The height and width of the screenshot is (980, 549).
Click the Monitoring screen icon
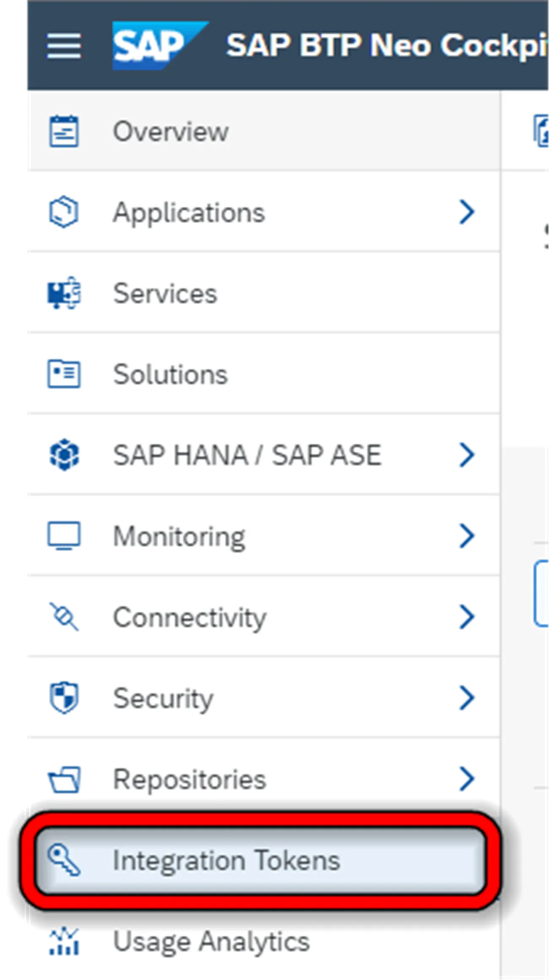click(64, 536)
